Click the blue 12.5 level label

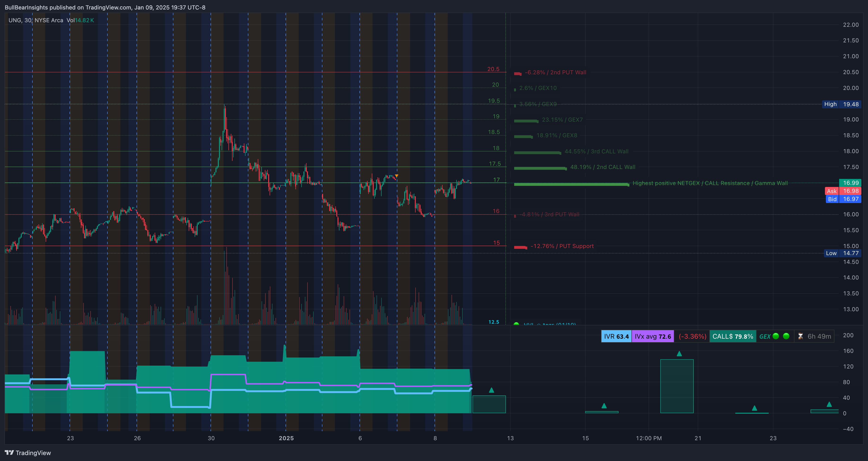[494, 322]
